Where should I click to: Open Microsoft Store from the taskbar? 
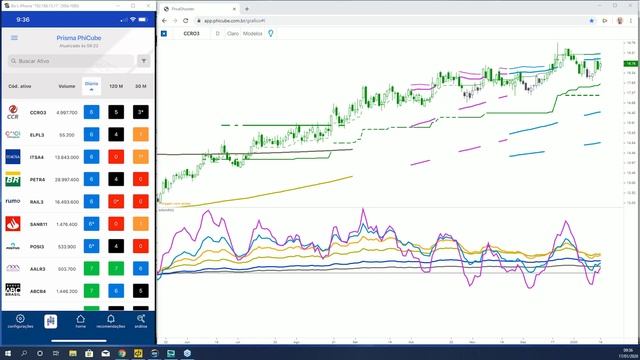pos(89,353)
